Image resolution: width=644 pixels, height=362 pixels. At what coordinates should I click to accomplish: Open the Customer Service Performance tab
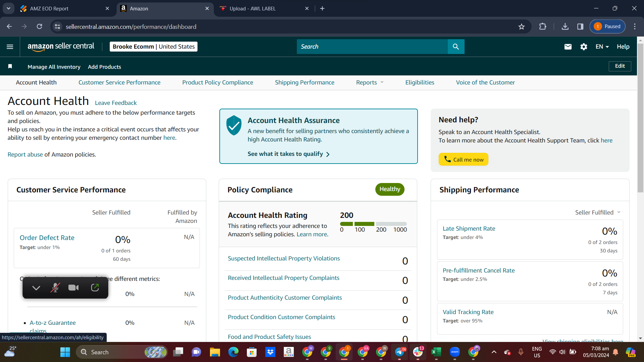119,82
